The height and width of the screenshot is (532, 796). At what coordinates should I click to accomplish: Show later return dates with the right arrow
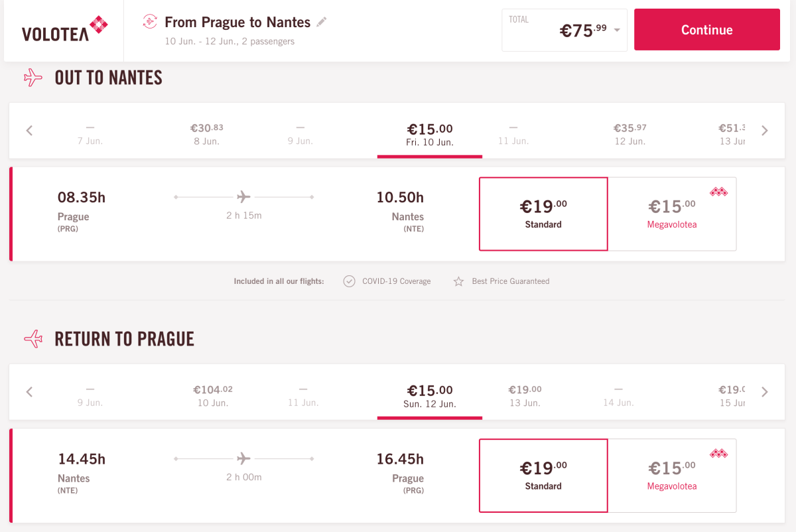click(765, 392)
